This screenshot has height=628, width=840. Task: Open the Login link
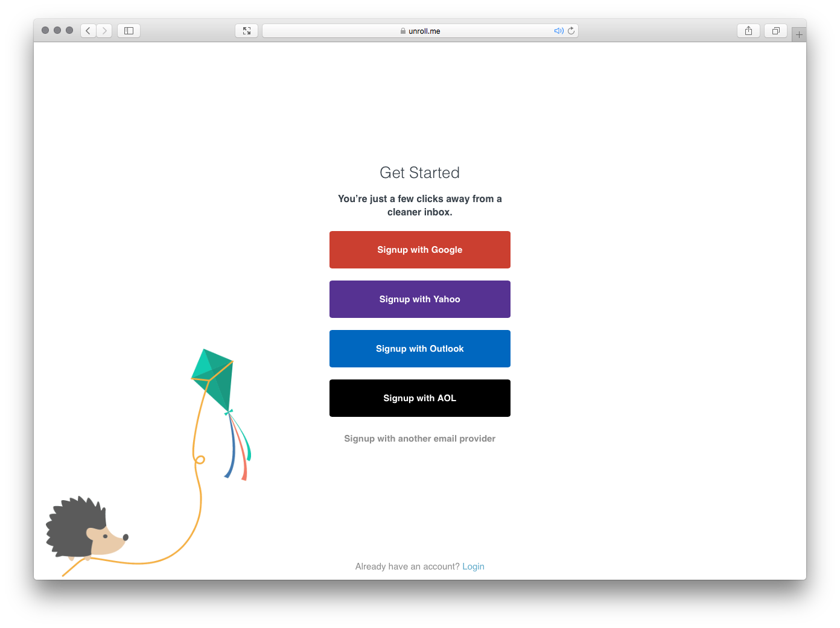click(473, 566)
